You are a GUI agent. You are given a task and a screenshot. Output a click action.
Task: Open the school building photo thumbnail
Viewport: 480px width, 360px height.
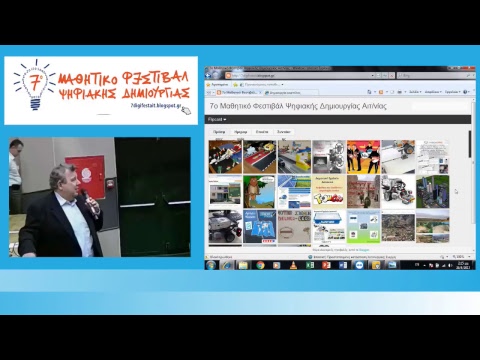[x=225, y=191]
